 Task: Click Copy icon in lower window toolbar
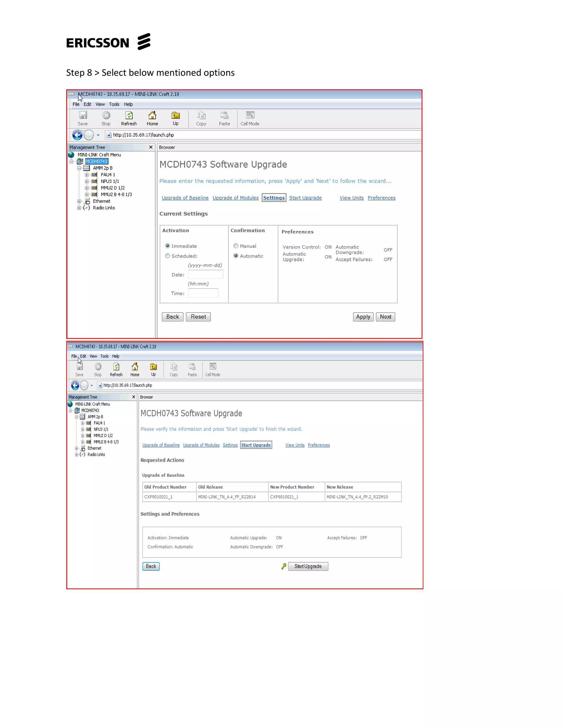pyautogui.click(x=174, y=367)
